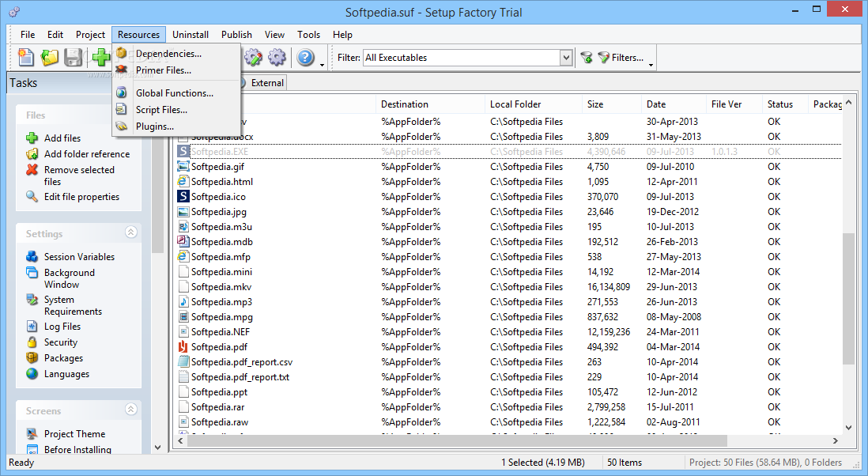Click the add filter funnel icon

pyautogui.click(x=587, y=57)
